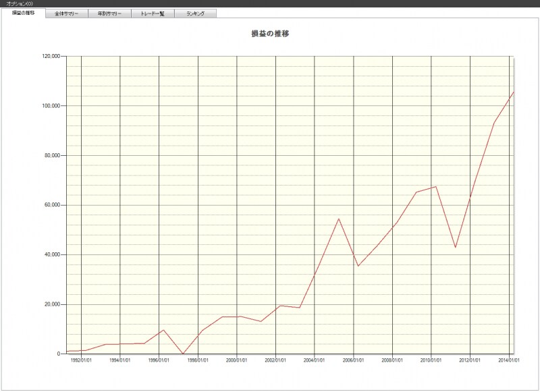Select the 損益の推移 tab label
Image resolution: width=540 pixels, height=392 pixels.
(24, 13)
